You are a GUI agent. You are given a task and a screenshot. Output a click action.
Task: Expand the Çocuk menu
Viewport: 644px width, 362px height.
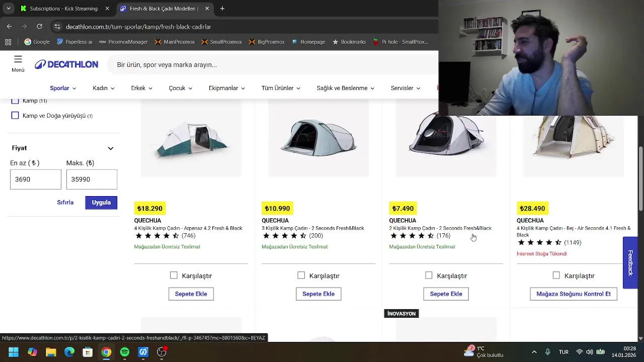(181, 88)
